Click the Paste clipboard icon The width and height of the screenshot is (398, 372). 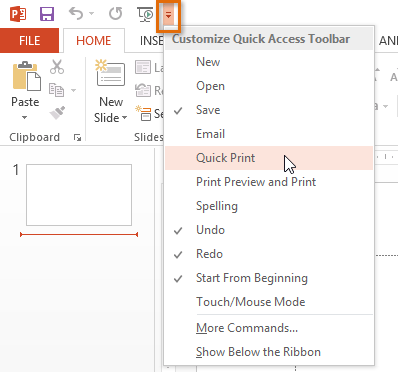(x=26, y=76)
